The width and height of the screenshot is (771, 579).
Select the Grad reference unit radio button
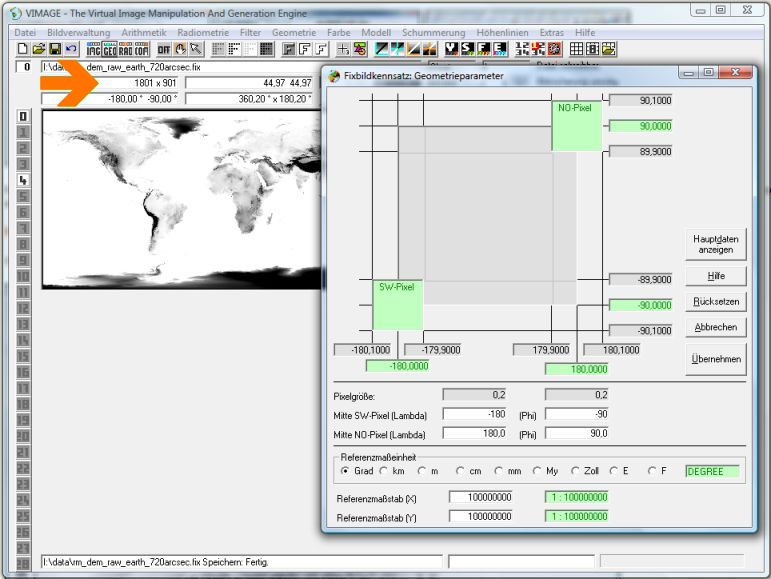(x=346, y=471)
